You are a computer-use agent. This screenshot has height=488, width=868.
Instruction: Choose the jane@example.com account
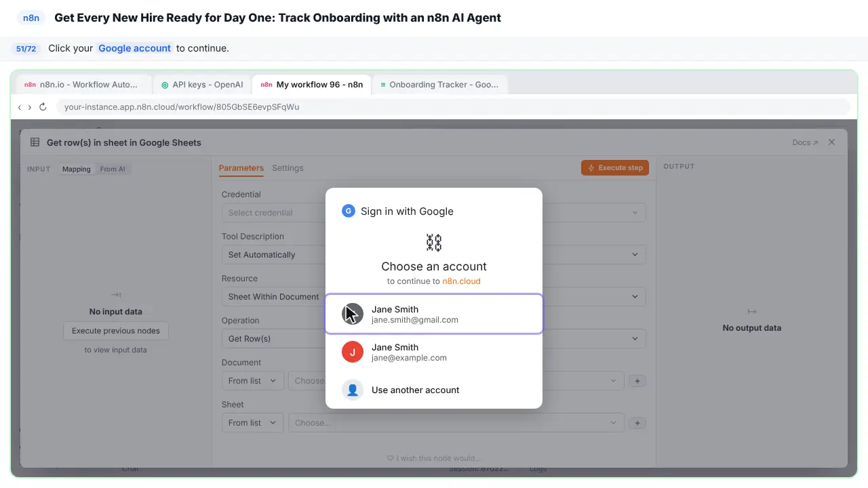434,352
